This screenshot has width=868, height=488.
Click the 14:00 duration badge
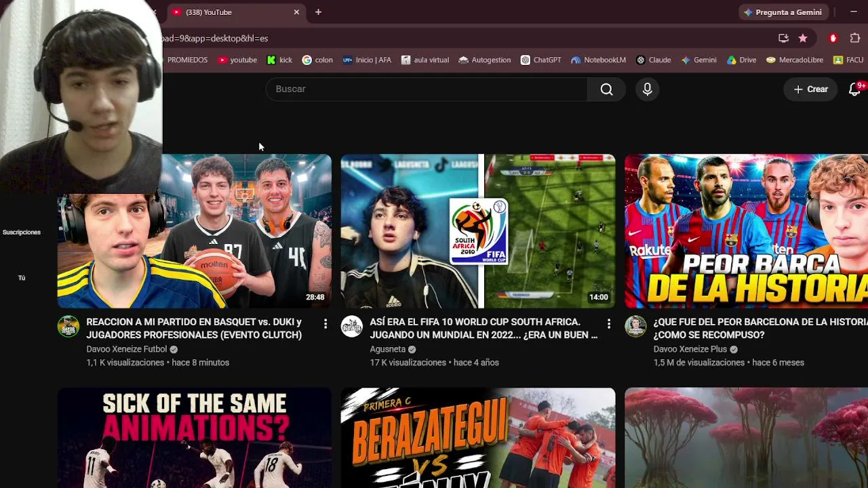point(598,297)
